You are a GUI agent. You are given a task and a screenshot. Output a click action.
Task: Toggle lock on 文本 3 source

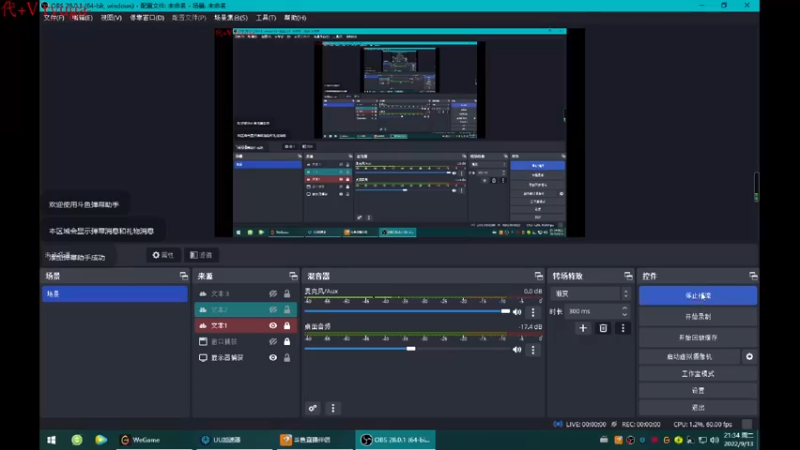(287, 294)
